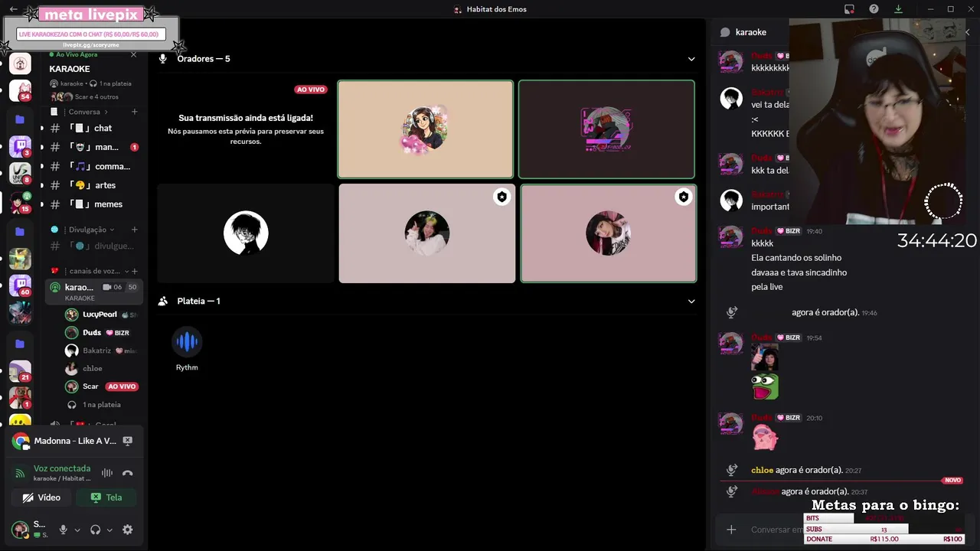
Task: Click Scar with the AO VIVO badge
Action: pos(101,386)
